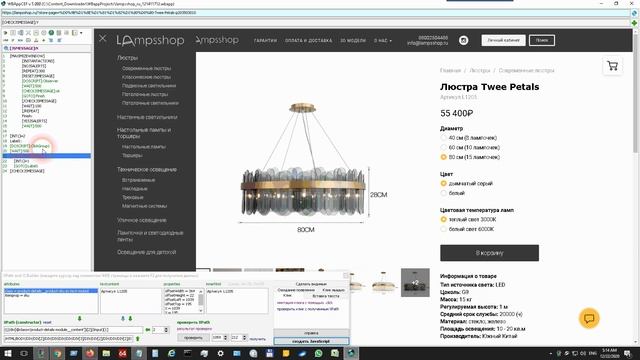
Task: Select тёплый свет 3000K option
Action: click(x=443, y=219)
